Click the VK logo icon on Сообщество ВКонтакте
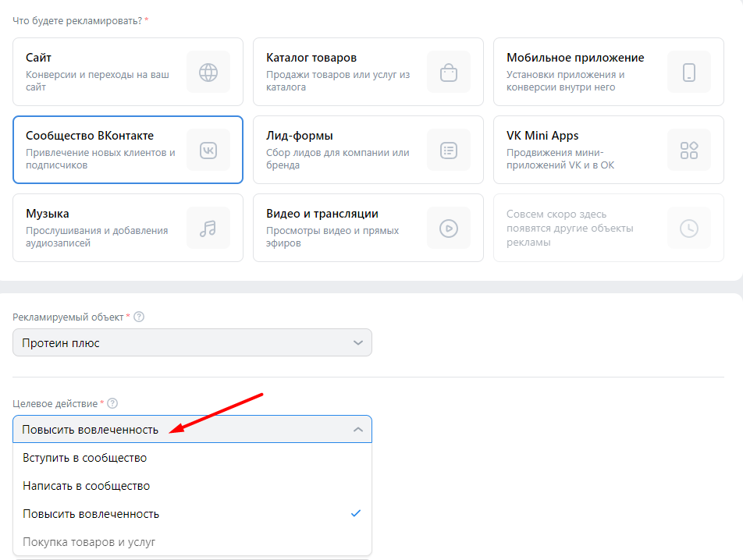The height and width of the screenshot is (560, 743). 208,151
